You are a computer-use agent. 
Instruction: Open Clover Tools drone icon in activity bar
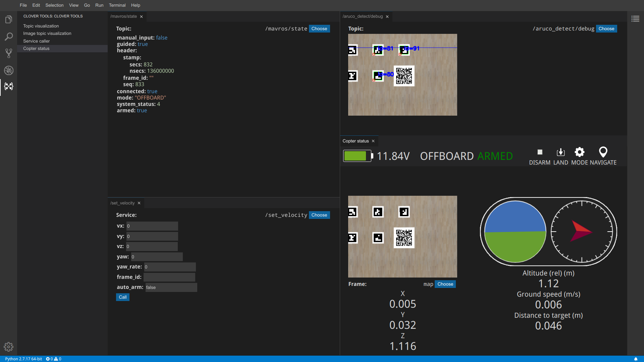pyautogui.click(x=9, y=86)
